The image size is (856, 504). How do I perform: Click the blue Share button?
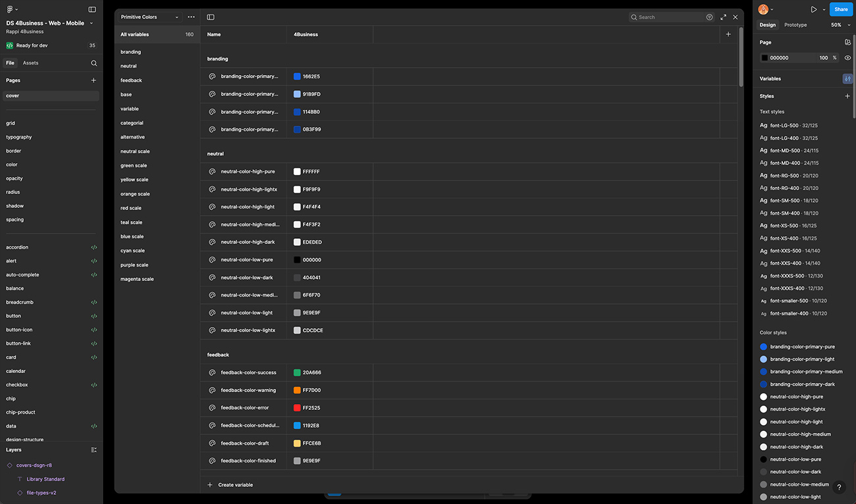coord(841,9)
